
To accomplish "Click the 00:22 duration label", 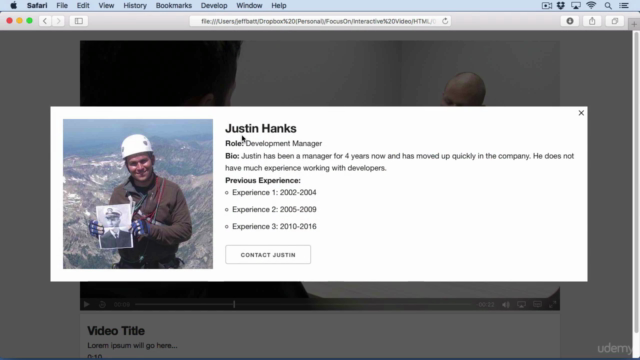I will tap(486, 304).
